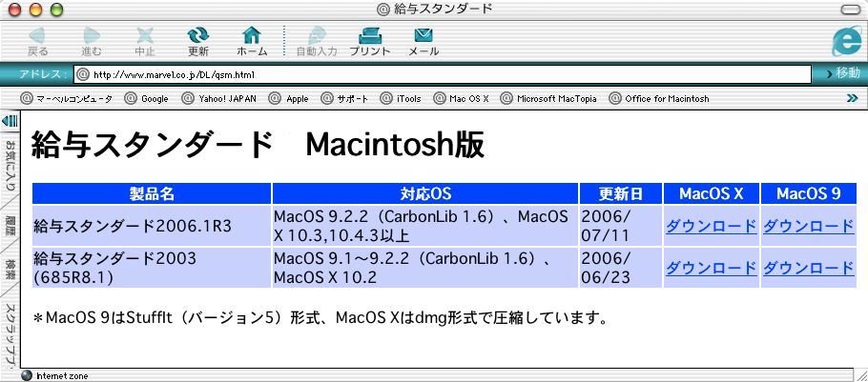Click the 移動 (Go) button
Screen dimensions: 868x382
[843, 73]
